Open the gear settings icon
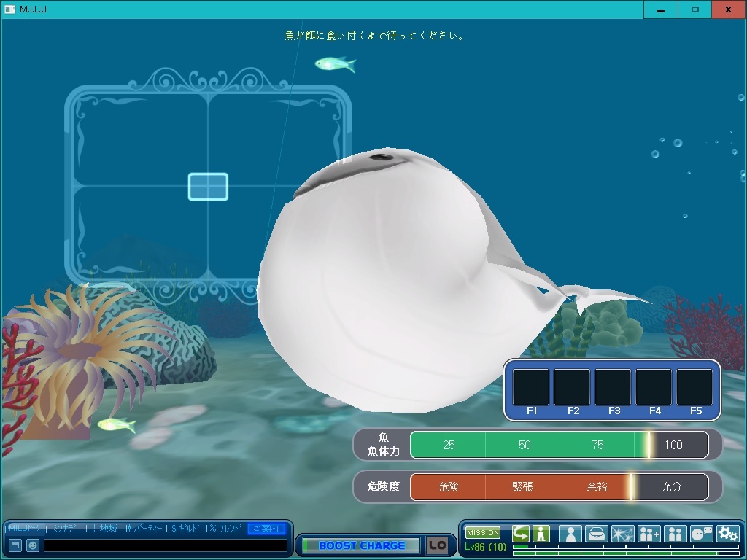This screenshot has width=747, height=560. click(x=727, y=534)
